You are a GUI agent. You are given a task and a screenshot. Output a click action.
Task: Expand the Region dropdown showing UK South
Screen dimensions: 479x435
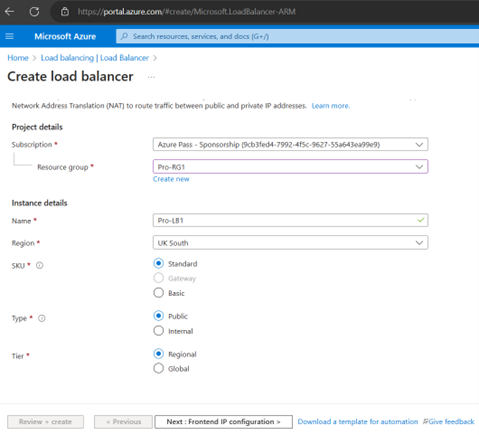click(x=290, y=243)
